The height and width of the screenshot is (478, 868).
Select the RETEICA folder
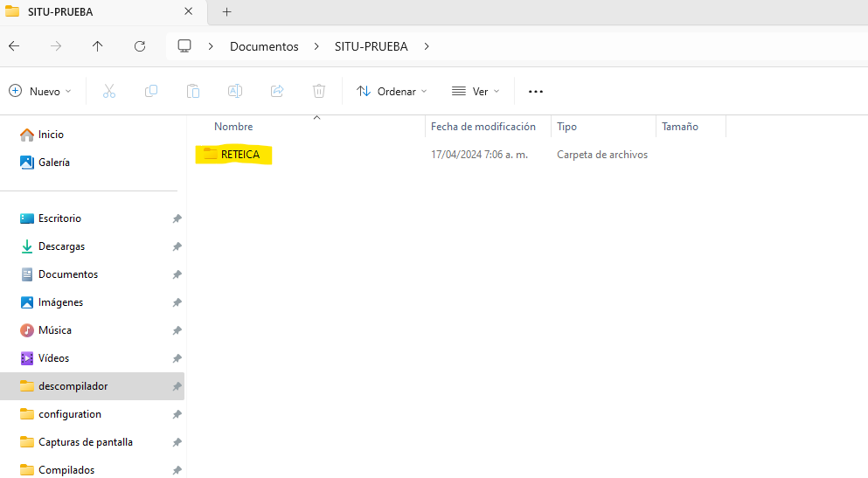pos(240,155)
